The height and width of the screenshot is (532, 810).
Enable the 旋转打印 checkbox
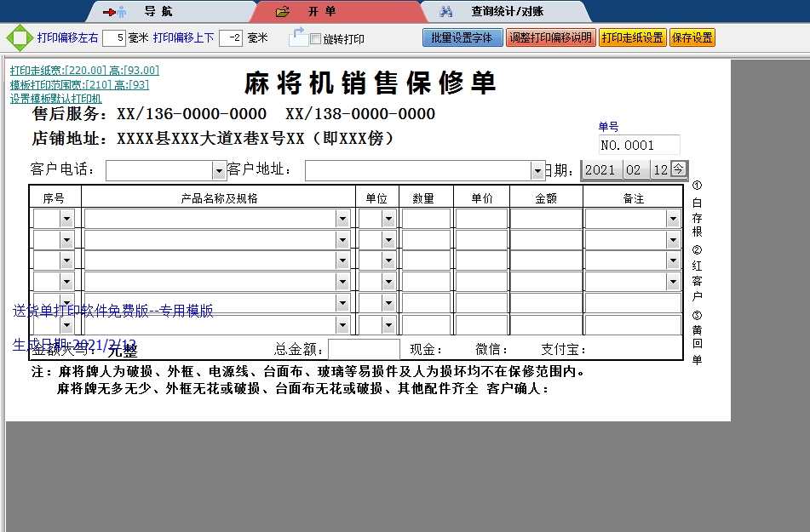(315, 39)
